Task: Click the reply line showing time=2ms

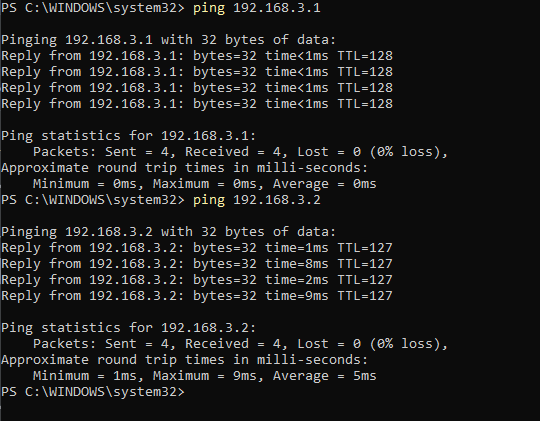Action: click(197, 280)
